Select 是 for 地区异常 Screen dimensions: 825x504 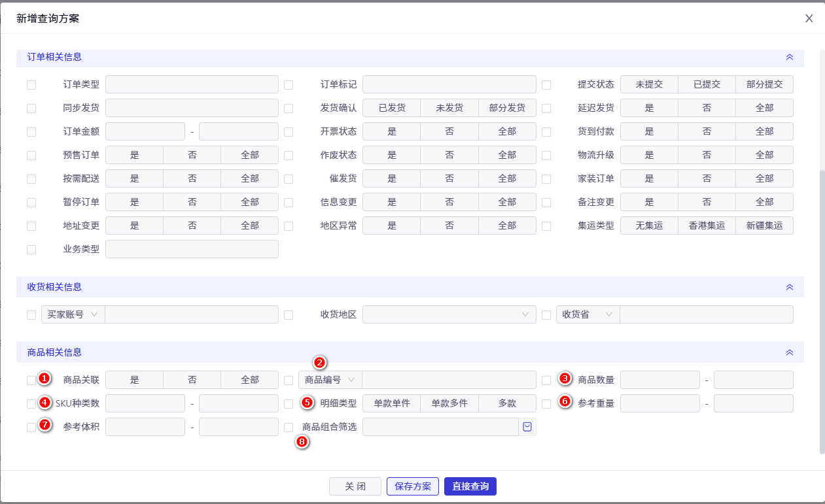pyautogui.click(x=391, y=226)
